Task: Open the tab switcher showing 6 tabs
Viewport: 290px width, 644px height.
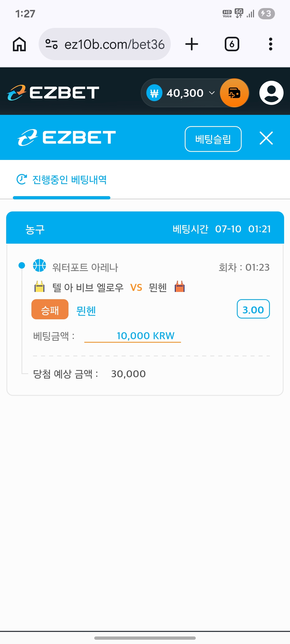Action: 232,44
